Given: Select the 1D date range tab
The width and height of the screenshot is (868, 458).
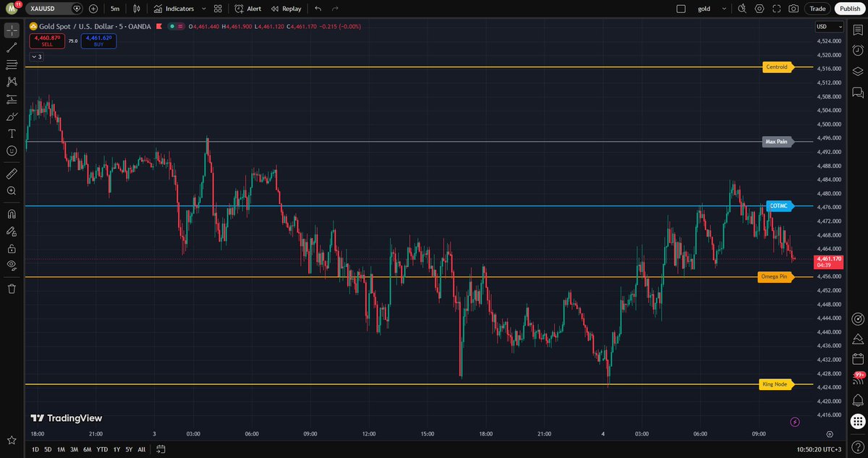Looking at the screenshot, I should click(x=35, y=449).
